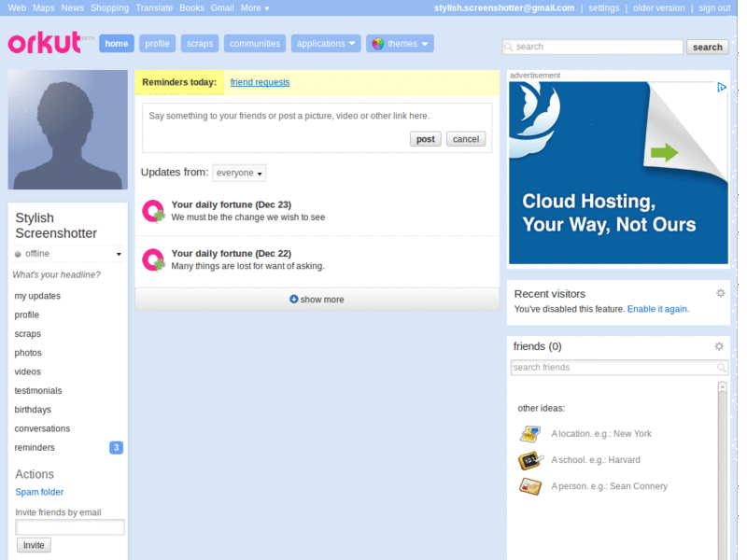
Task: Open friends panel gear settings
Action: [719, 346]
